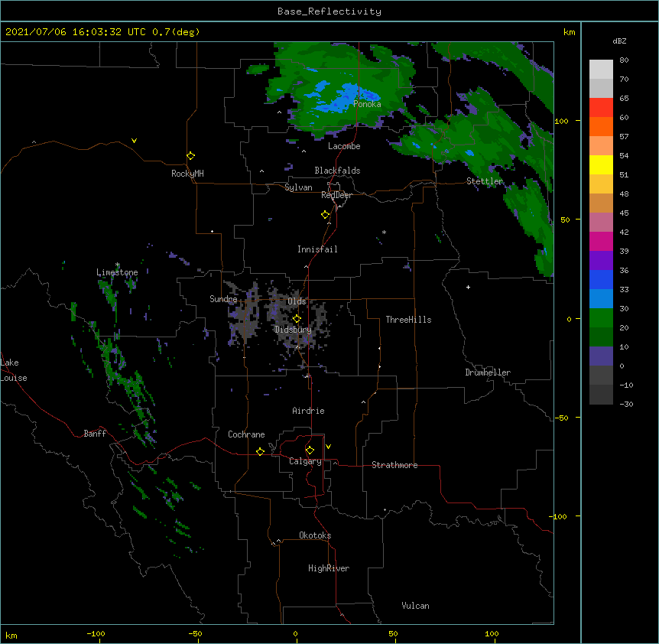Click the Drumheller label

[488, 372]
